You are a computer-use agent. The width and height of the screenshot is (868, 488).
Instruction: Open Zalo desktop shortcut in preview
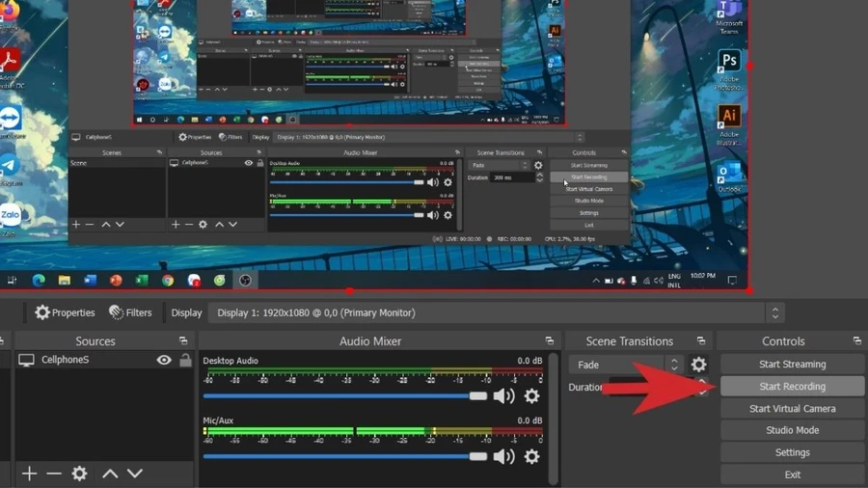10,219
